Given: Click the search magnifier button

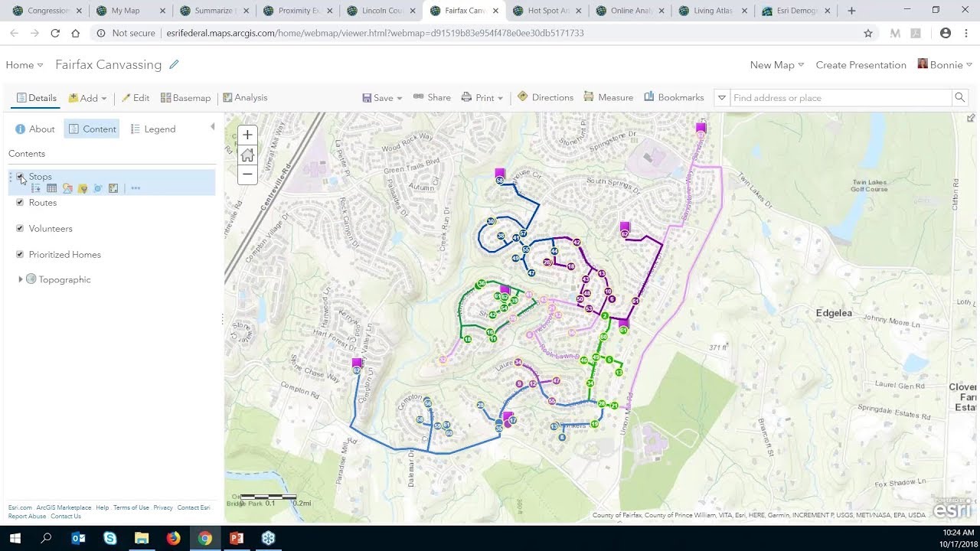Looking at the screenshot, I should 959,98.
